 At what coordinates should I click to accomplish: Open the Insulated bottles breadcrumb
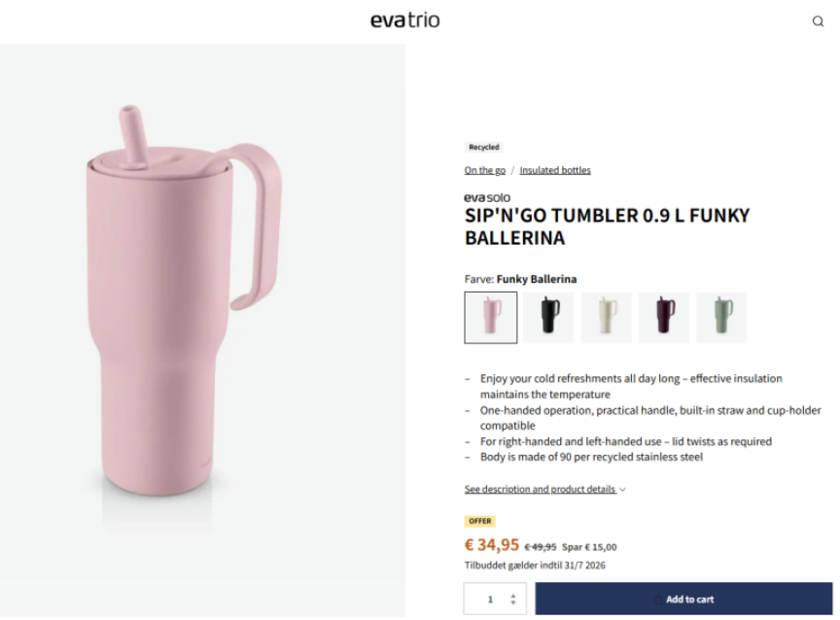(x=555, y=170)
